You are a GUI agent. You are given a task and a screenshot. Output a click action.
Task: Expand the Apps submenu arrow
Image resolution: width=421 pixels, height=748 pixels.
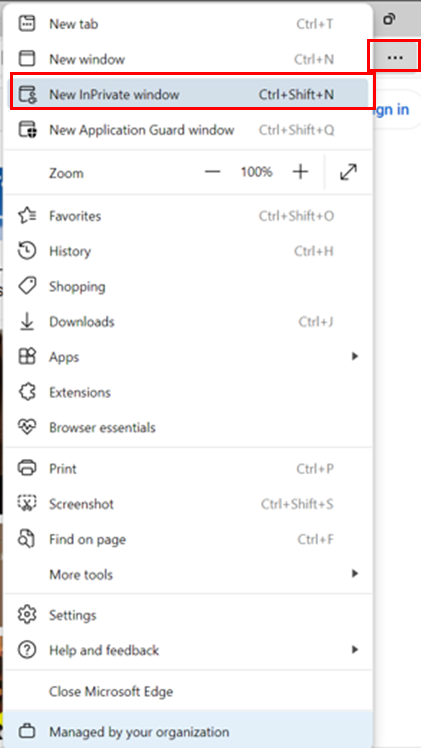pos(354,356)
